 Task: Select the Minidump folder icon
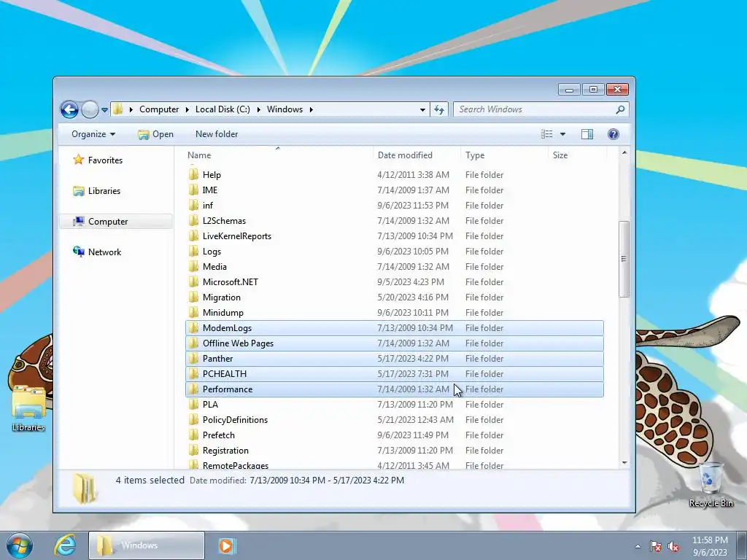click(193, 312)
